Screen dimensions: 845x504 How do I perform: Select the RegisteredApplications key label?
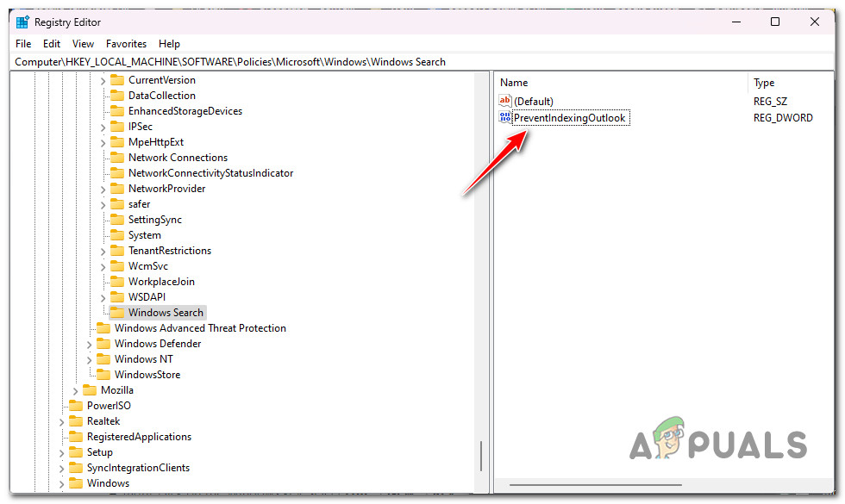pyautogui.click(x=139, y=437)
